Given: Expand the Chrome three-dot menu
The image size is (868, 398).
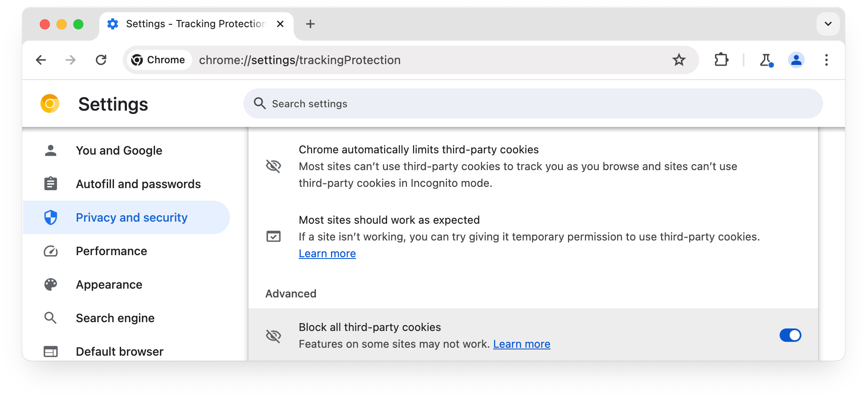Looking at the screenshot, I should [x=826, y=60].
